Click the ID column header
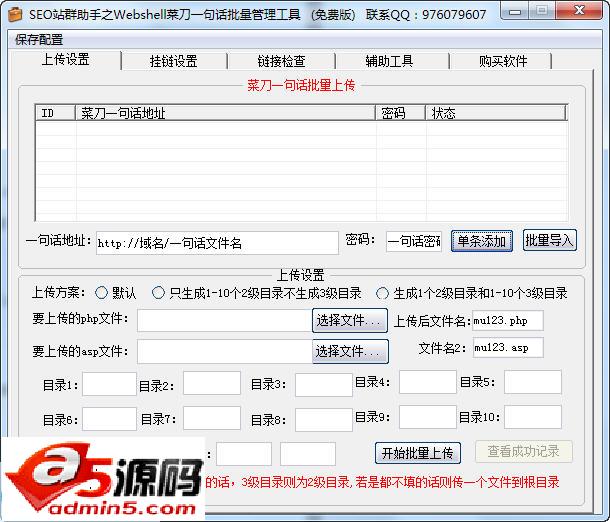610x522 pixels. (55, 113)
